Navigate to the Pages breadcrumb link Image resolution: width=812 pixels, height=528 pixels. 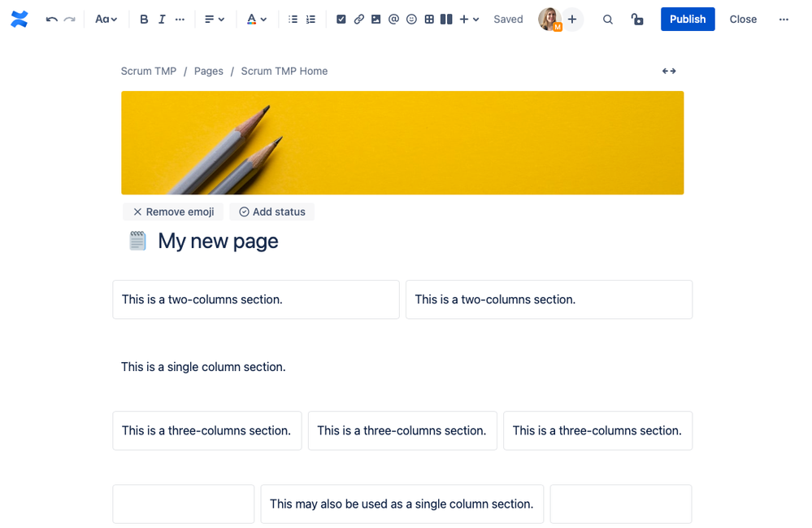click(208, 71)
